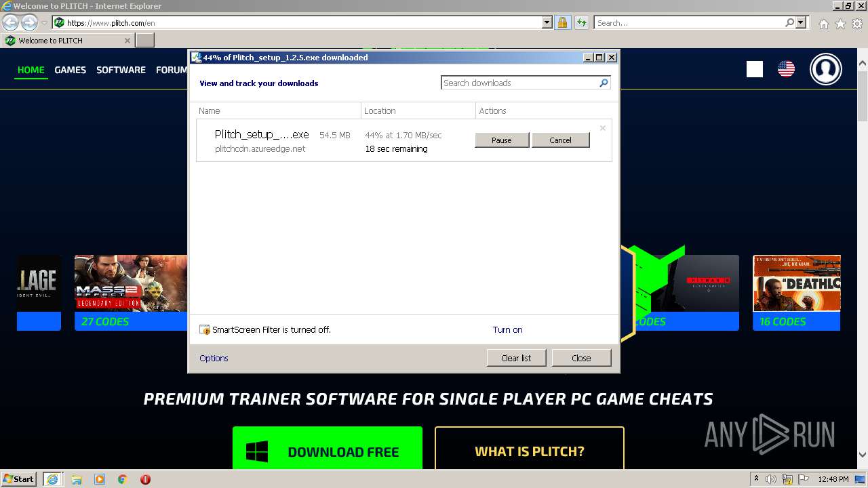Remove download entry with the x icon

coord(603,128)
